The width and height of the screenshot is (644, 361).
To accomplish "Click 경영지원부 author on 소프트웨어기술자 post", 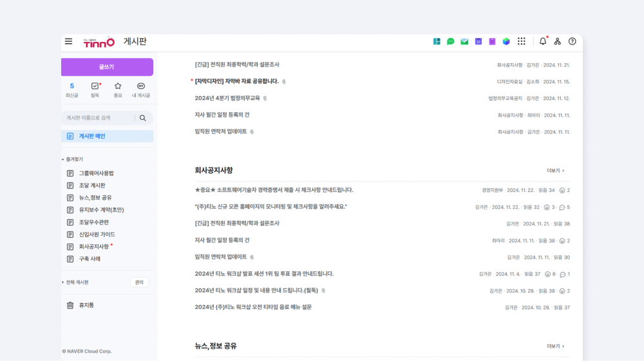I will 492,190.
